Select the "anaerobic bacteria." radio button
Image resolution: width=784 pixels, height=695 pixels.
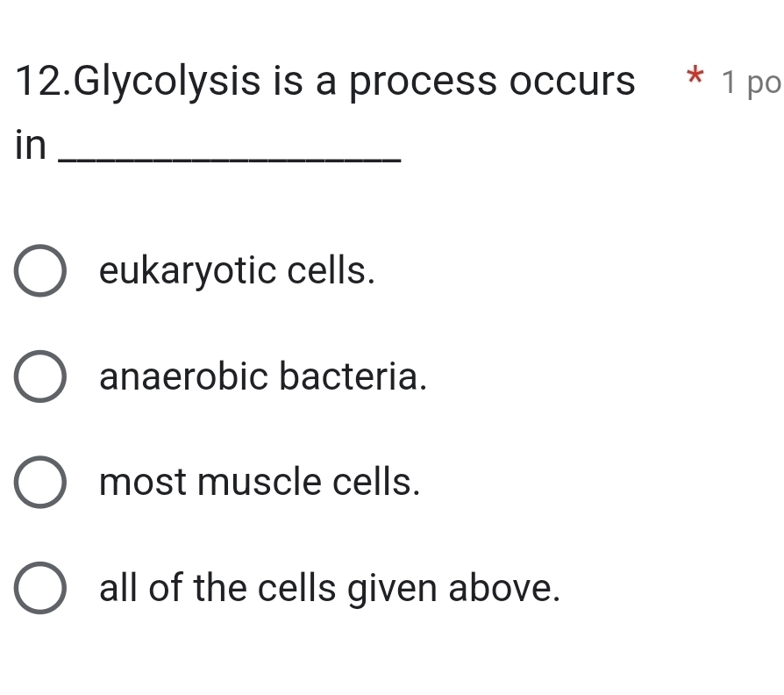coord(39,376)
